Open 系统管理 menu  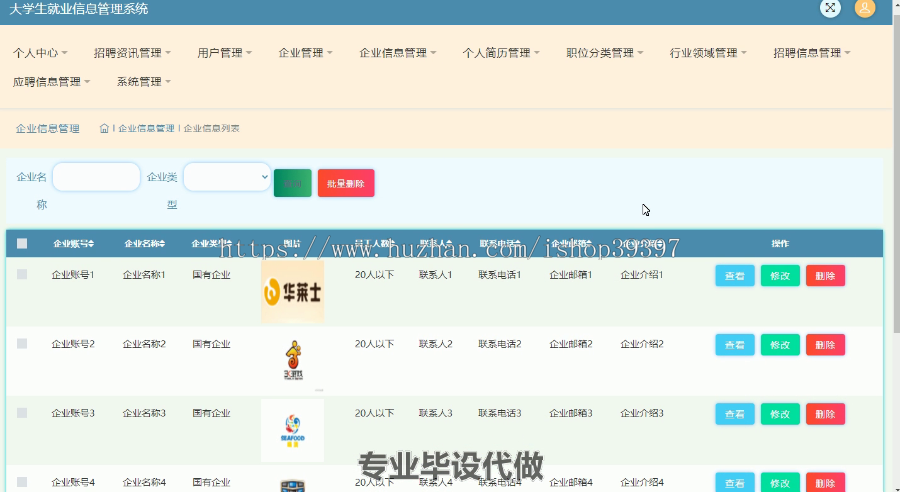tap(144, 82)
